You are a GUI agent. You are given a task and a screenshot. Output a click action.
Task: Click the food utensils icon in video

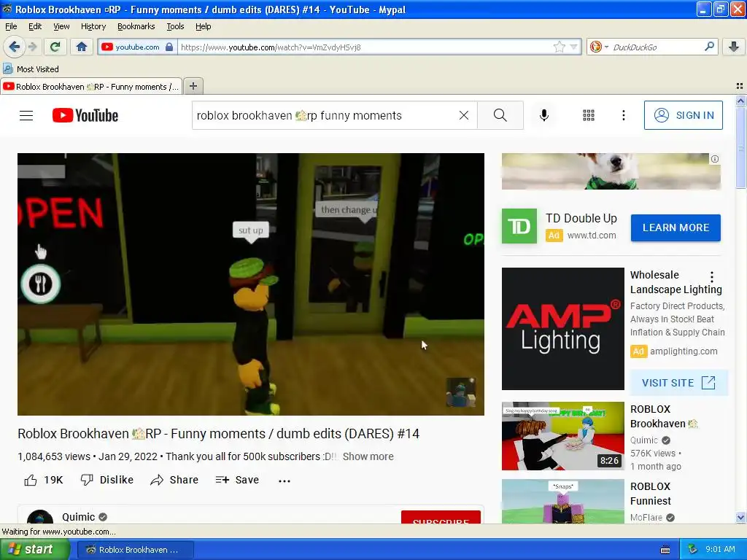click(x=41, y=284)
